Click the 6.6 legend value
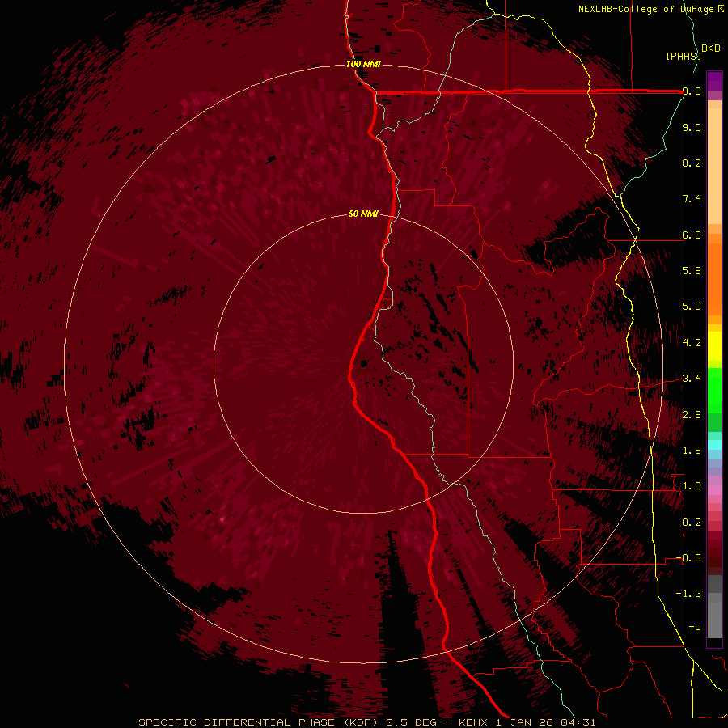This screenshot has height=728, width=728. click(x=692, y=235)
